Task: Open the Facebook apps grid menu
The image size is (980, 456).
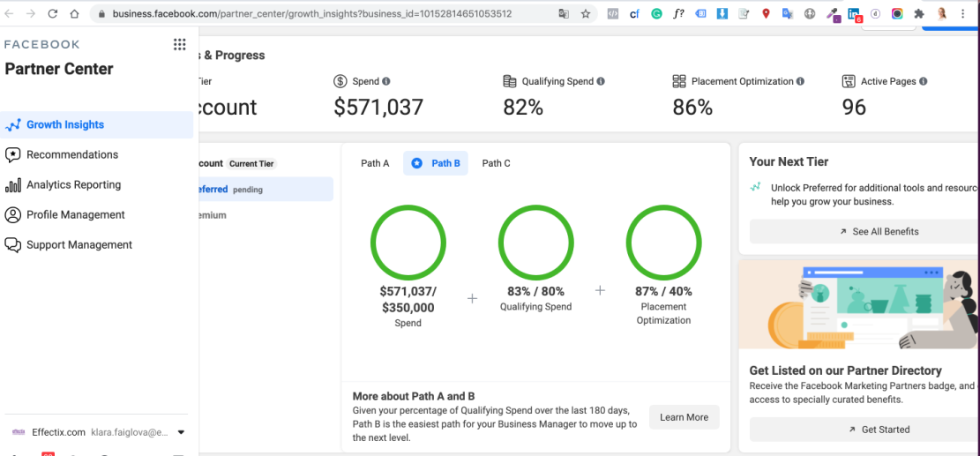Action: [x=179, y=44]
